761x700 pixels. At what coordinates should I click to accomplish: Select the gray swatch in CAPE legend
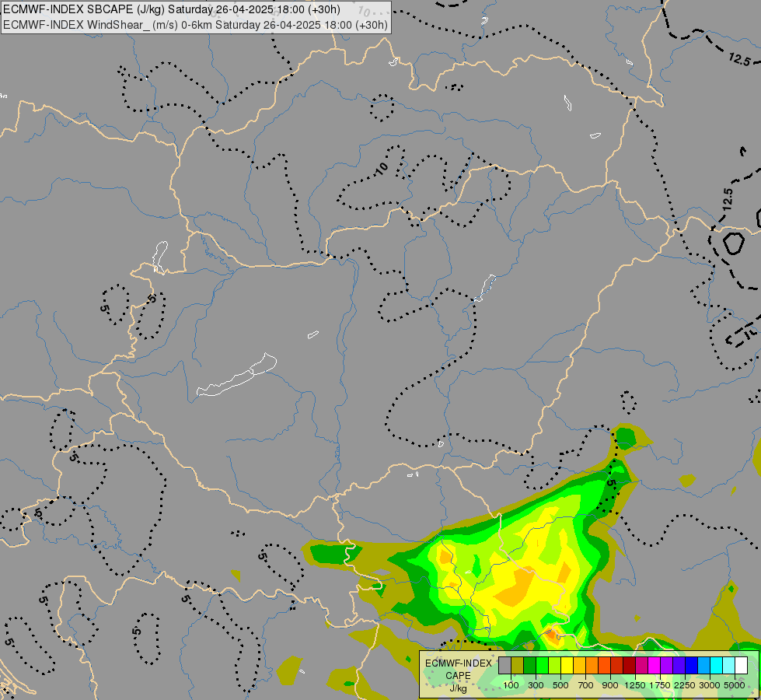504,665
